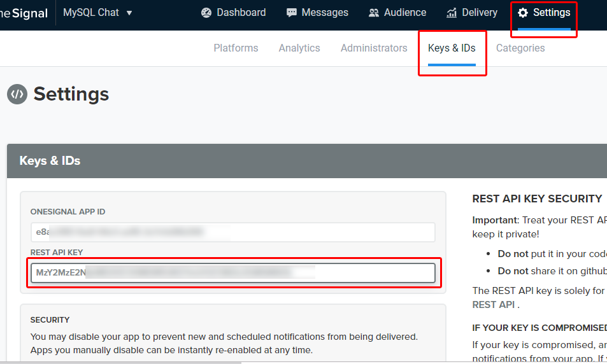
Task: Click the Audience people icon
Action: coord(373,13)
